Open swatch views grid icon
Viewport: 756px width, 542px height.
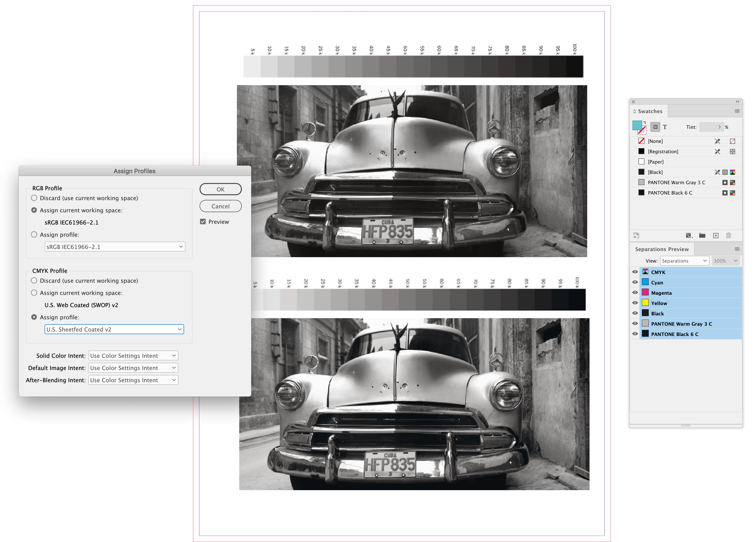coord(689,236)
